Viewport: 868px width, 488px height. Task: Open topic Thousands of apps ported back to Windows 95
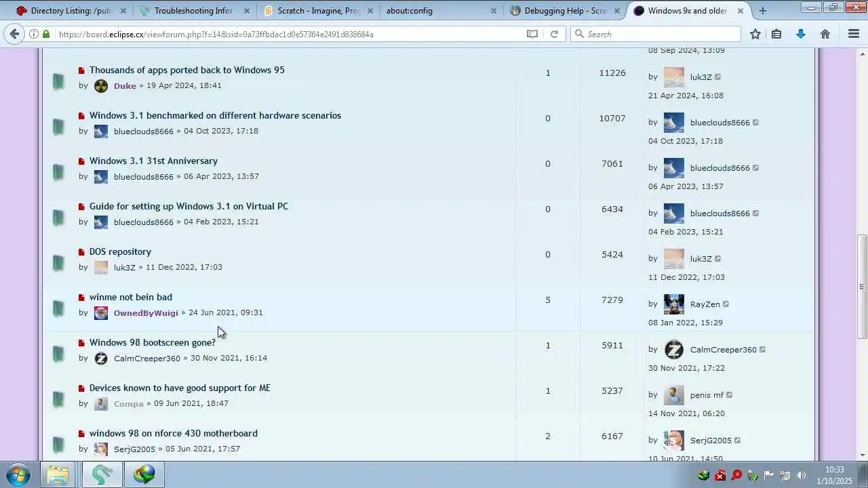(x=186, y=70)
